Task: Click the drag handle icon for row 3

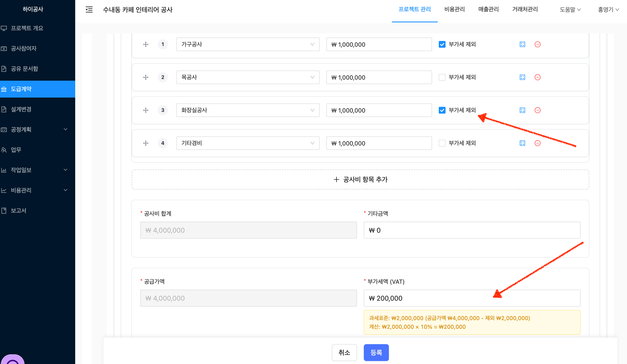Action: point(146,110)
